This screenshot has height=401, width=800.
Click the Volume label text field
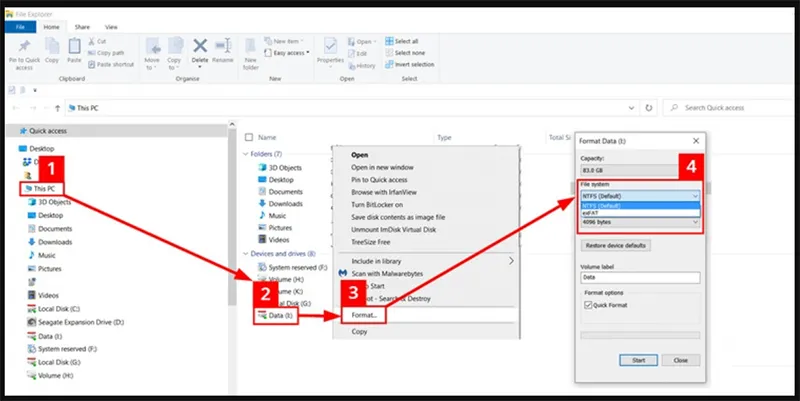pos(640,278)
